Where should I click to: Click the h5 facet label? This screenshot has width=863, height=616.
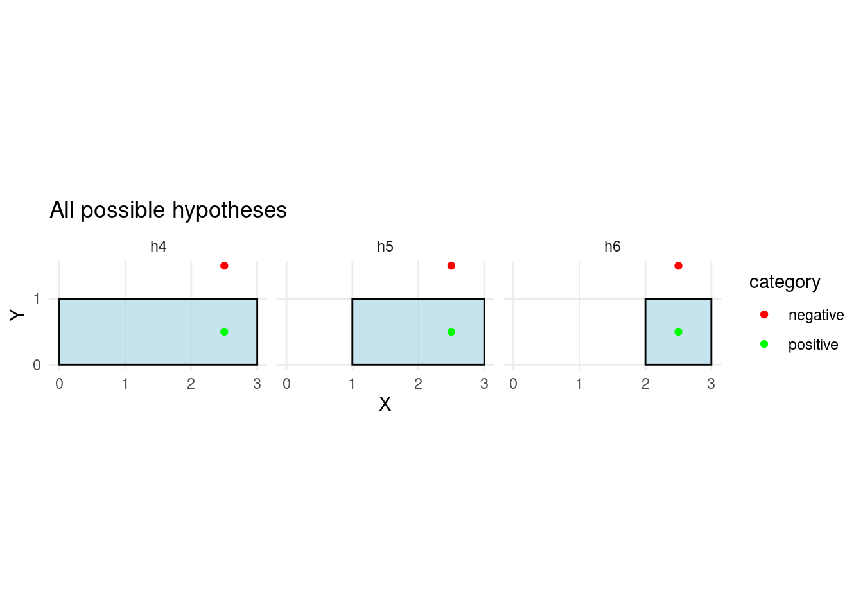click(385, 246)
